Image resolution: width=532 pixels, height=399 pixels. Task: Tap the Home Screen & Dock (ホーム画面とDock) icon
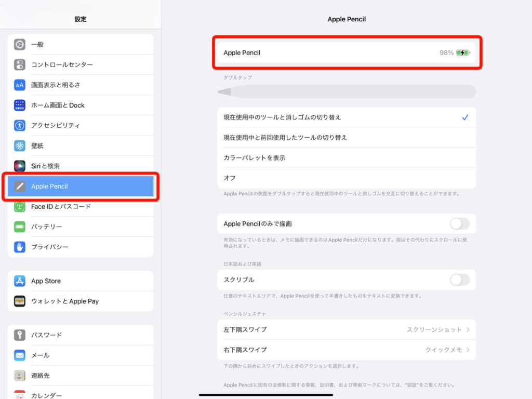pyautogui.click(x=20, y=105)
